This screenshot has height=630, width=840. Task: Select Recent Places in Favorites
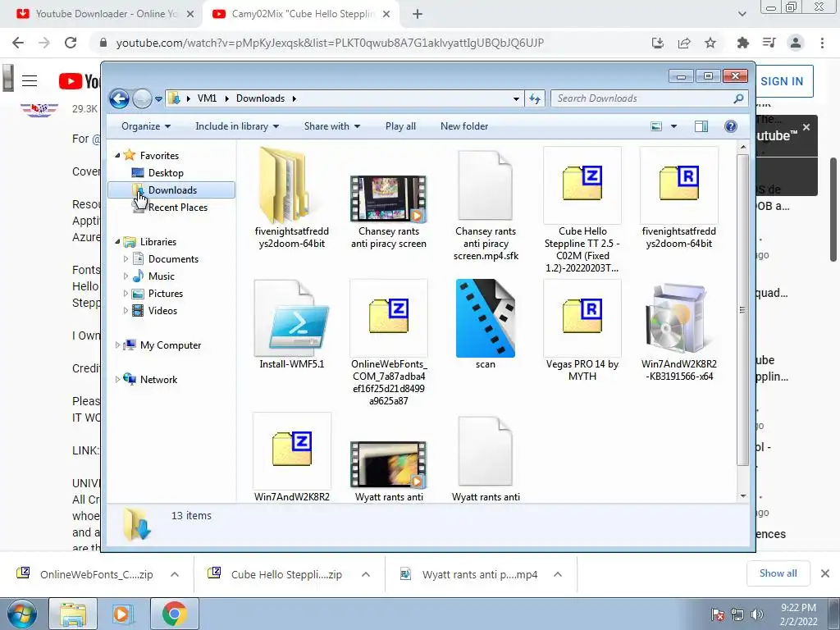[178, 208]
